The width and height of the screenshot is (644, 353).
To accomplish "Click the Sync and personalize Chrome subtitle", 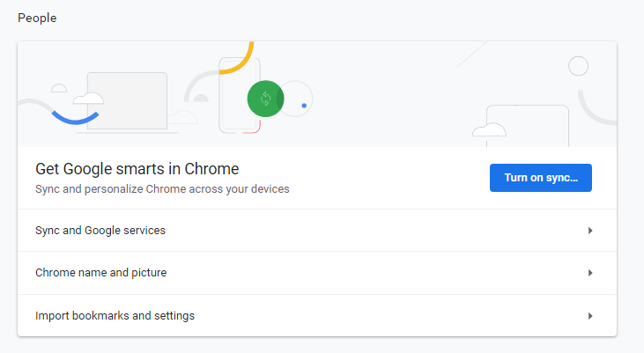I will [x=162, y=188].
